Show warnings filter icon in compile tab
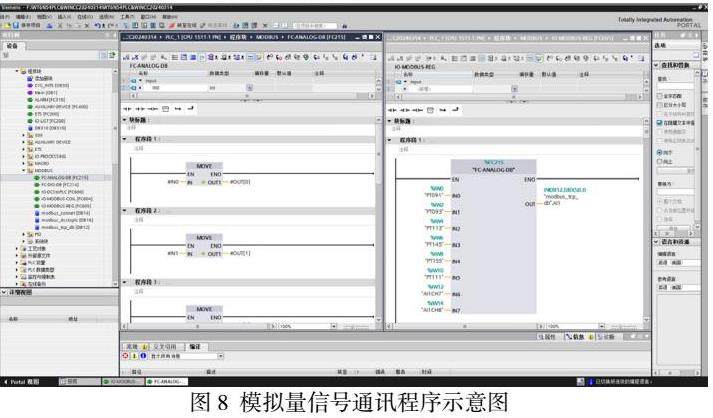713x418 pixels. (135, 356)
